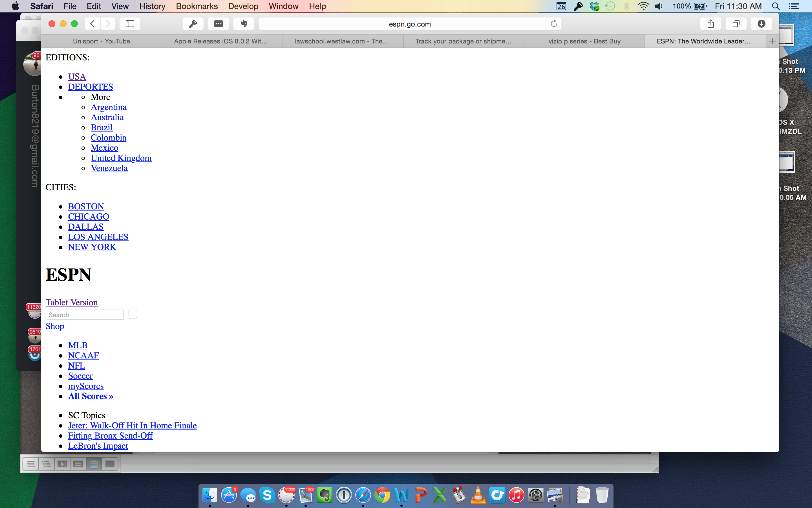Open the Shop link

[55, 326]
